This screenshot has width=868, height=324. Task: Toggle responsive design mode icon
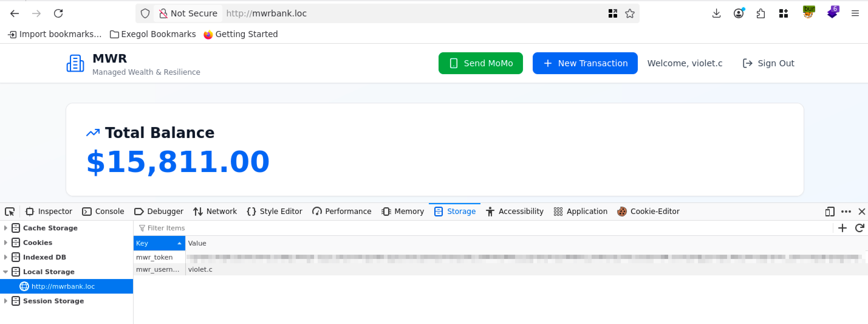pos(830,212)
